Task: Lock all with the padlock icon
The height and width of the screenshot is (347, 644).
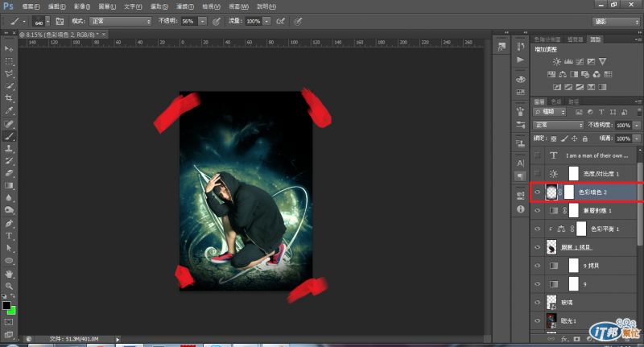Action: tap(585, 138)
